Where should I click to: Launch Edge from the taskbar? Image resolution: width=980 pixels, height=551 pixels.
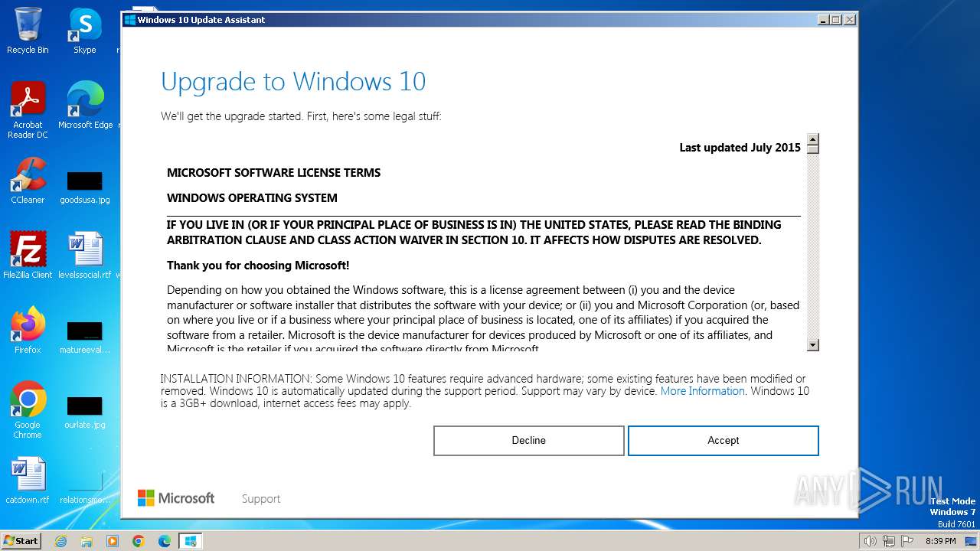point(165,541)
